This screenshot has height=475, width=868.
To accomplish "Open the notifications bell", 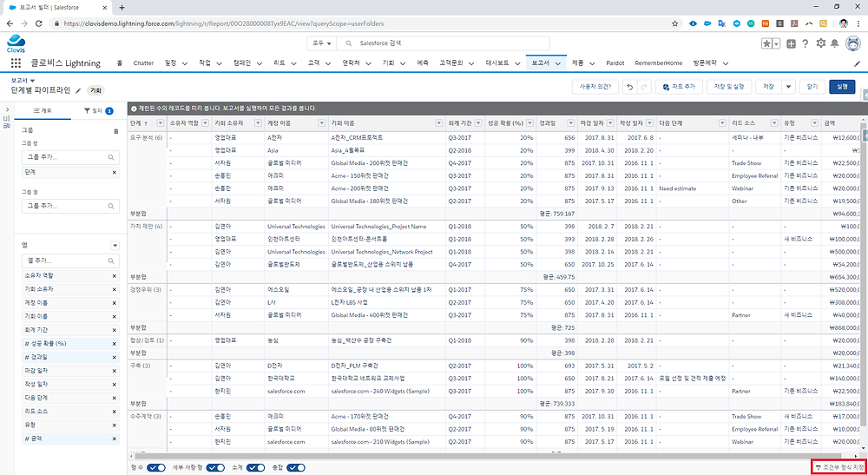I will 835,43.
